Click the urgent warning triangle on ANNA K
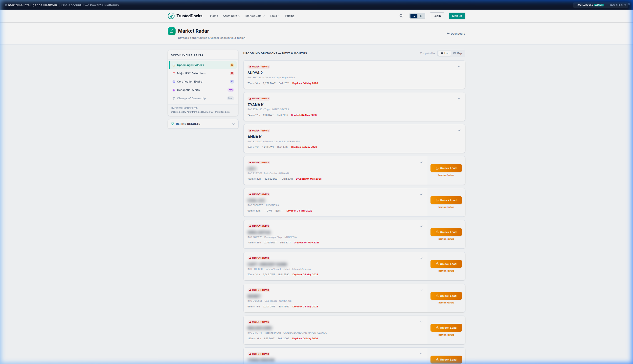The width and height of the screenshot is (633, 364). (250, 130)
